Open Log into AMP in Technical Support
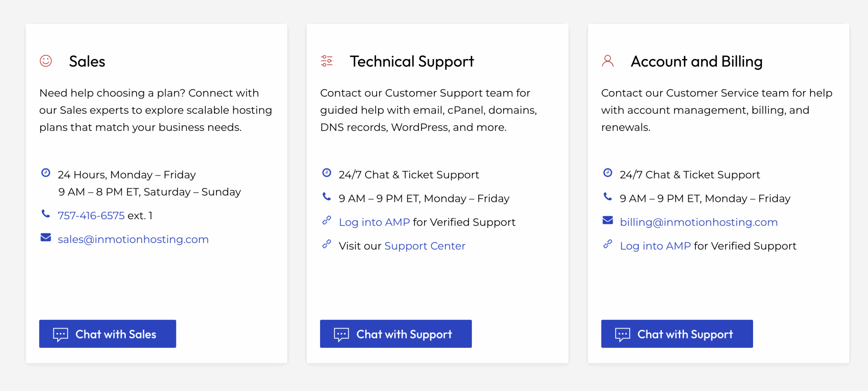Screen dimensions: 868x391 click(374, 222)
